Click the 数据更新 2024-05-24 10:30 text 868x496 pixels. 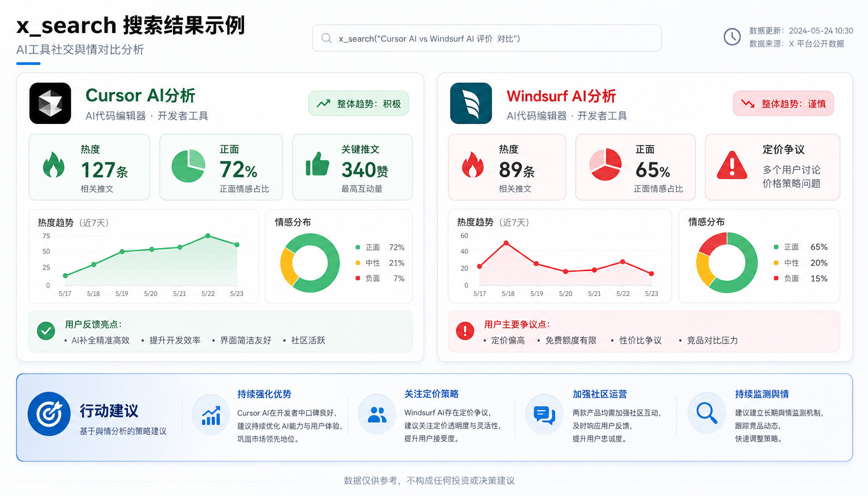pos(801,31)
